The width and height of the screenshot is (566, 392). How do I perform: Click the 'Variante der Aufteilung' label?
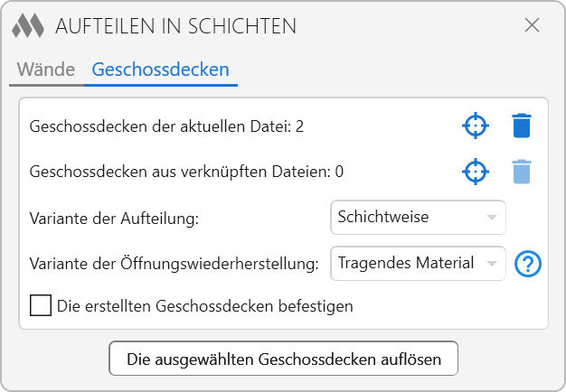(x=114, y=218)
